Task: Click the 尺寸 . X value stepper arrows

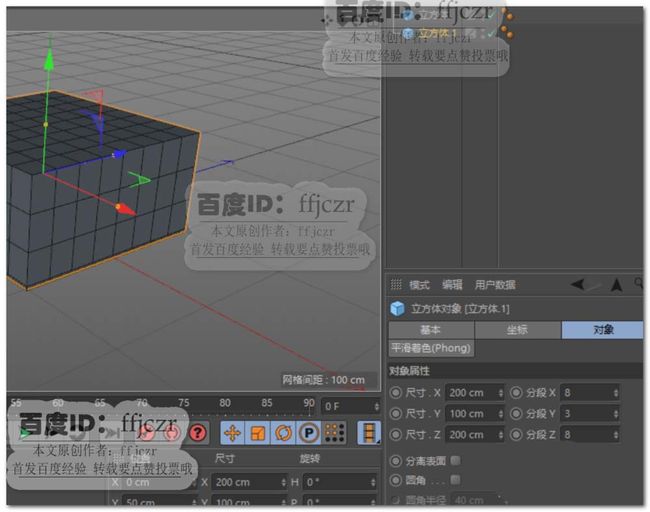Action: coord(500,393)
